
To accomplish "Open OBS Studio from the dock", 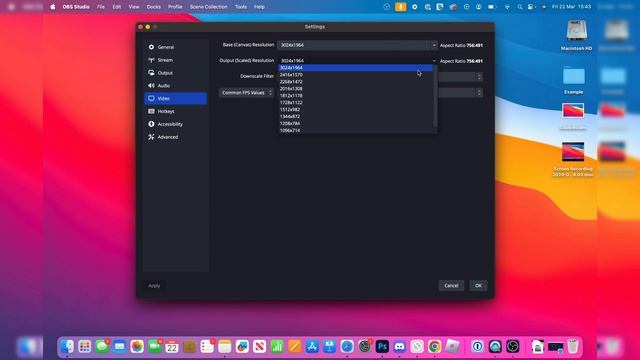I will click(512, 347).
